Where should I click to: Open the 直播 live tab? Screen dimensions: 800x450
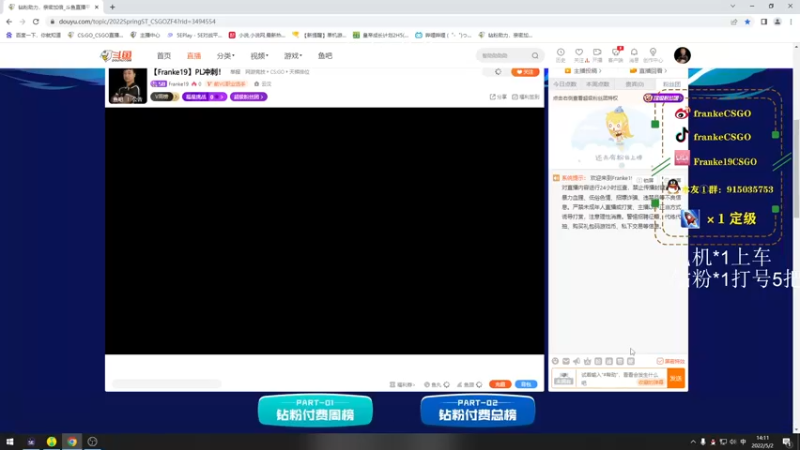coord(194,56)
